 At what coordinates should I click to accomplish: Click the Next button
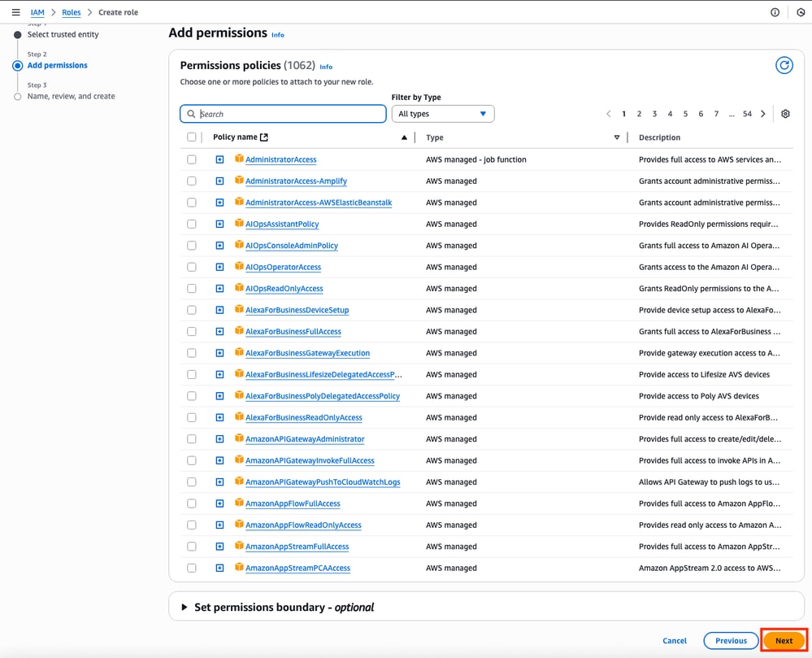[784, 641]
